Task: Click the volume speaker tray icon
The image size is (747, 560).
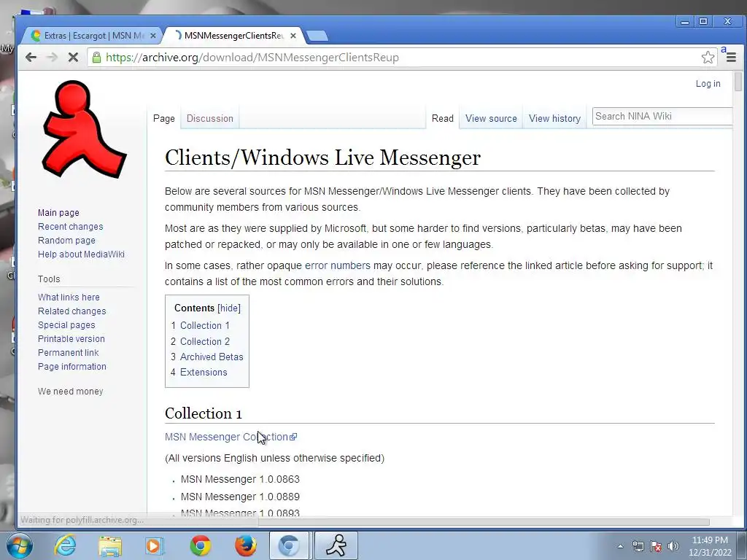Action: [673, 546]
